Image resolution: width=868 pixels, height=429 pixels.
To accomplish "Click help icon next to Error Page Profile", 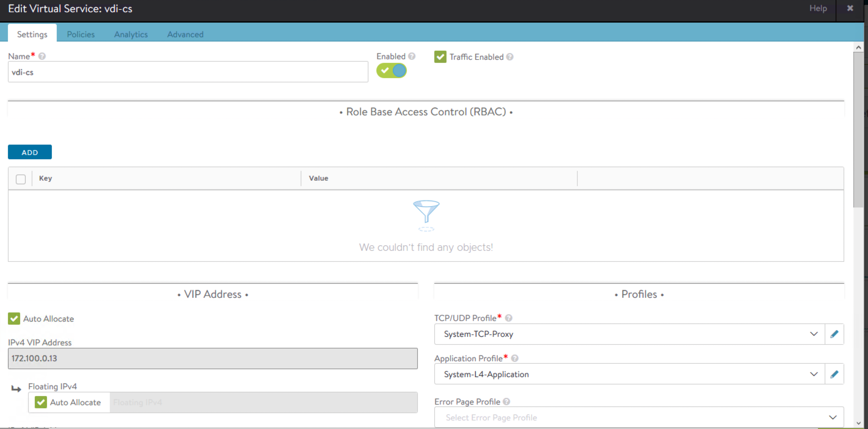I will (506, 401).
